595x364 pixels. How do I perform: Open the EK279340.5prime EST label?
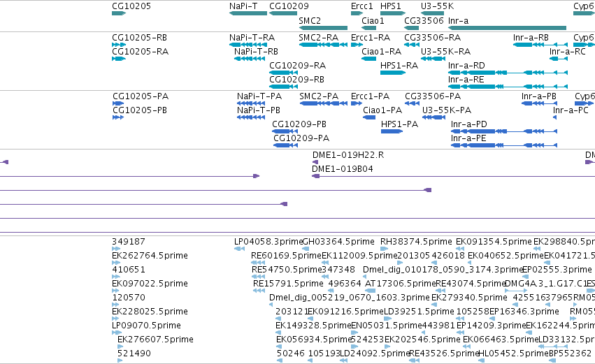(x=469, y=297)
